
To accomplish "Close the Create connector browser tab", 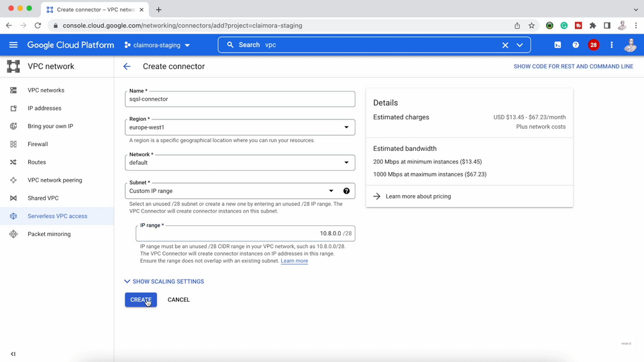I will click(x=142, y=9).
